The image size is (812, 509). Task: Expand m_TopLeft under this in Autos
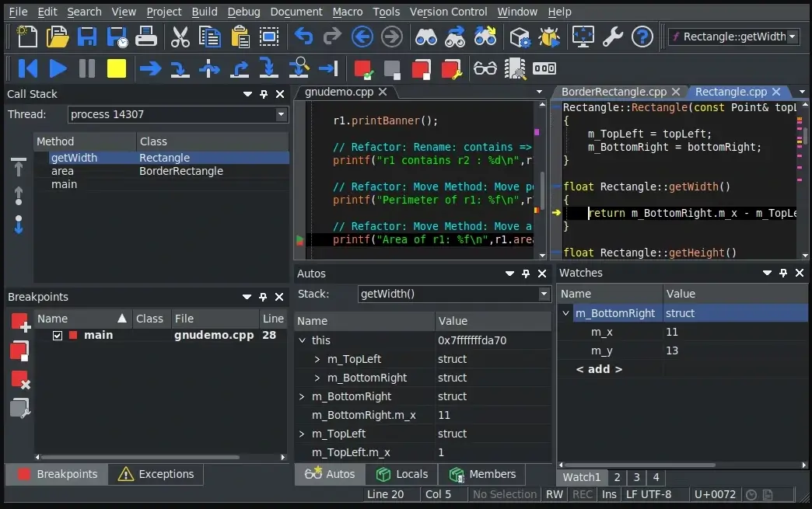[317, 359]
